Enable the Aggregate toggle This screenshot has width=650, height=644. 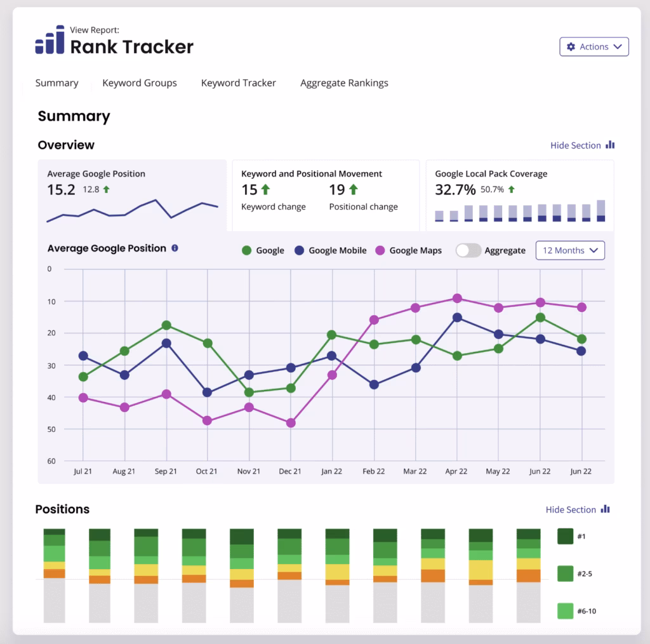(469, 250)
